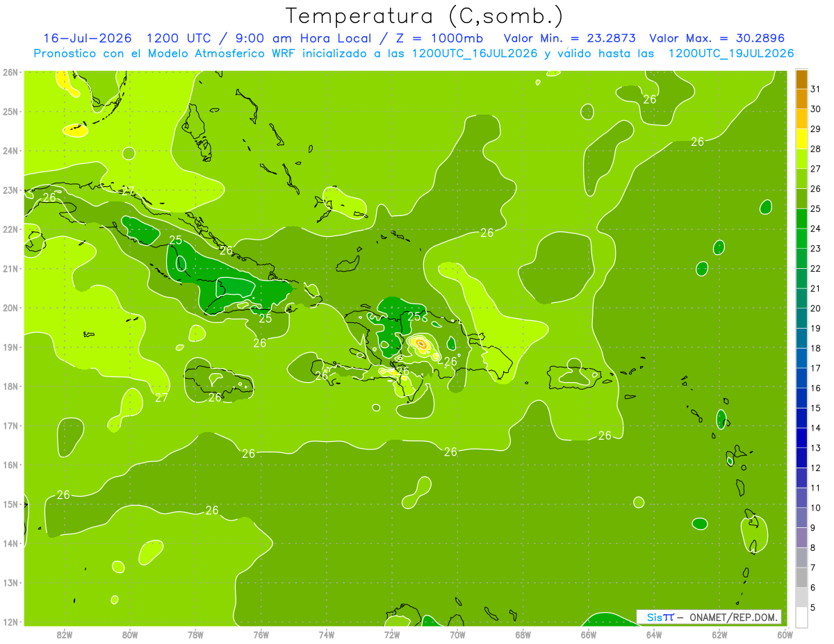Click colorbar label '11'

816,488
